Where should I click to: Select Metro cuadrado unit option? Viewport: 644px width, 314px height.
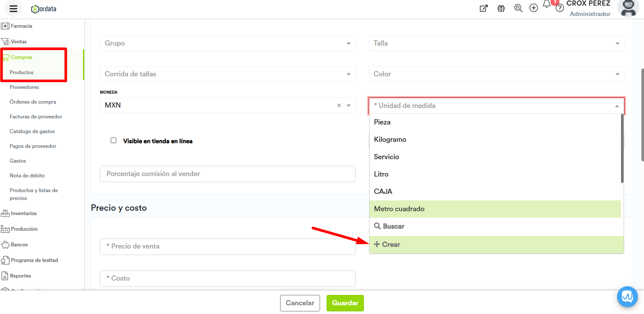400,209
